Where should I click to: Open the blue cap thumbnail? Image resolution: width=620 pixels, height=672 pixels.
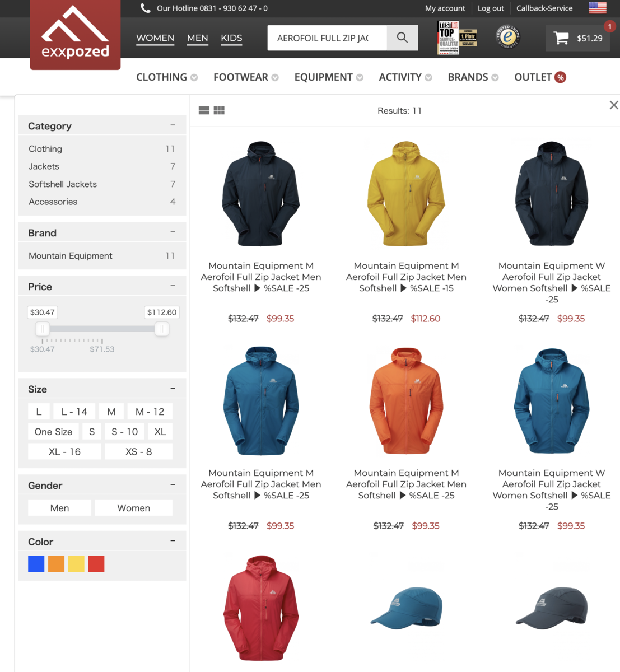click(406, 608)
